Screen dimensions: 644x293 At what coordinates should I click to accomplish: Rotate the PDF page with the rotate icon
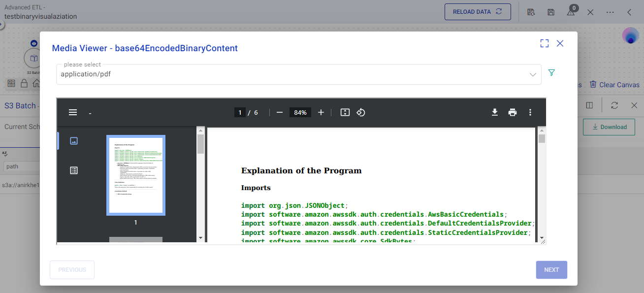361,112
